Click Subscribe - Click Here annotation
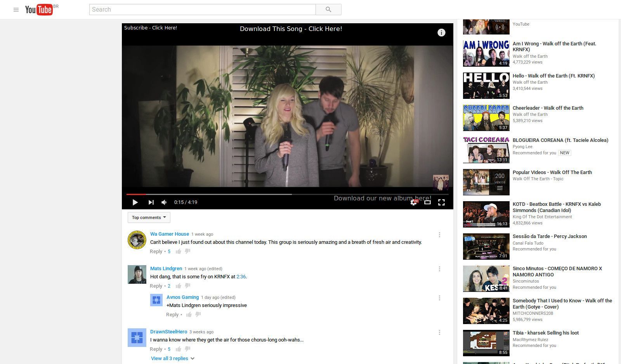Screen dimensions: 621x364 tap(151, 28)
